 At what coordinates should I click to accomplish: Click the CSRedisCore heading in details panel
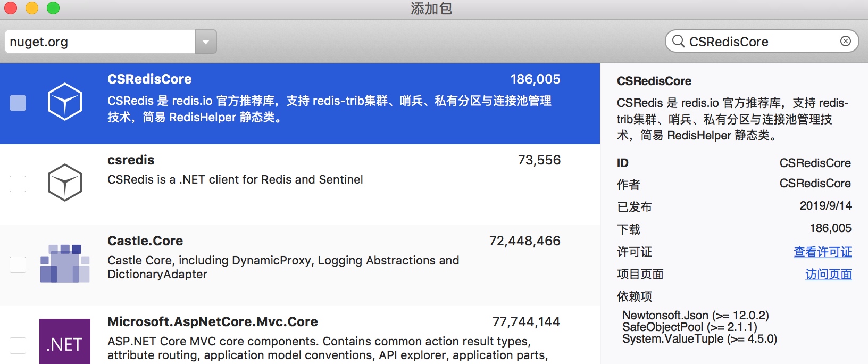(x=654, y=81)
